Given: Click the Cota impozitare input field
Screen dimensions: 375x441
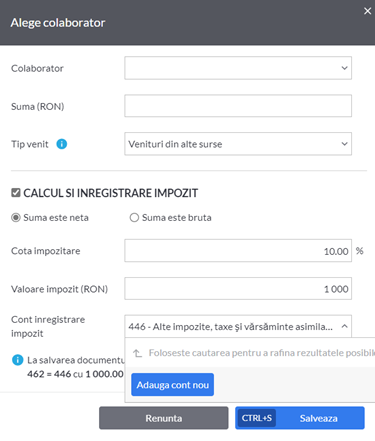Looking at the screenshot, I should point(238,251).
